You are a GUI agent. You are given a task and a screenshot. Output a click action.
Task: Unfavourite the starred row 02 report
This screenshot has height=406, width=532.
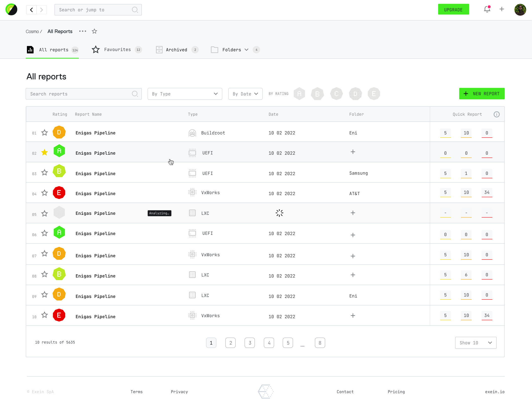click(x=44, y=153)
